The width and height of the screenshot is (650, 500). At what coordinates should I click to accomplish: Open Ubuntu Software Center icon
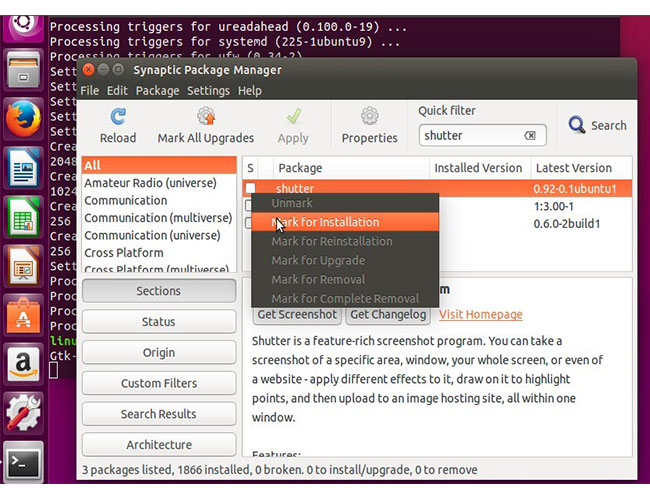point(23,315)
